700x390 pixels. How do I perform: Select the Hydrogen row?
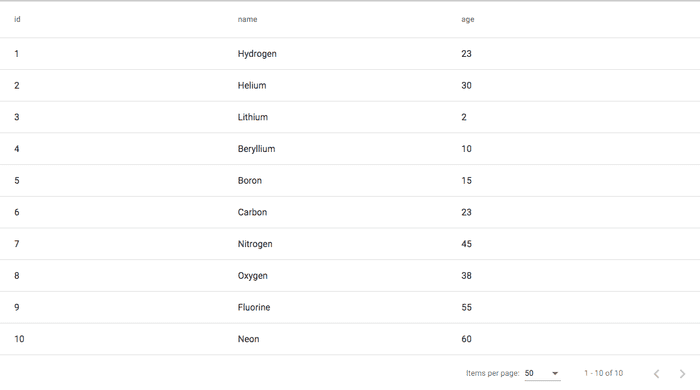[350, 54]
